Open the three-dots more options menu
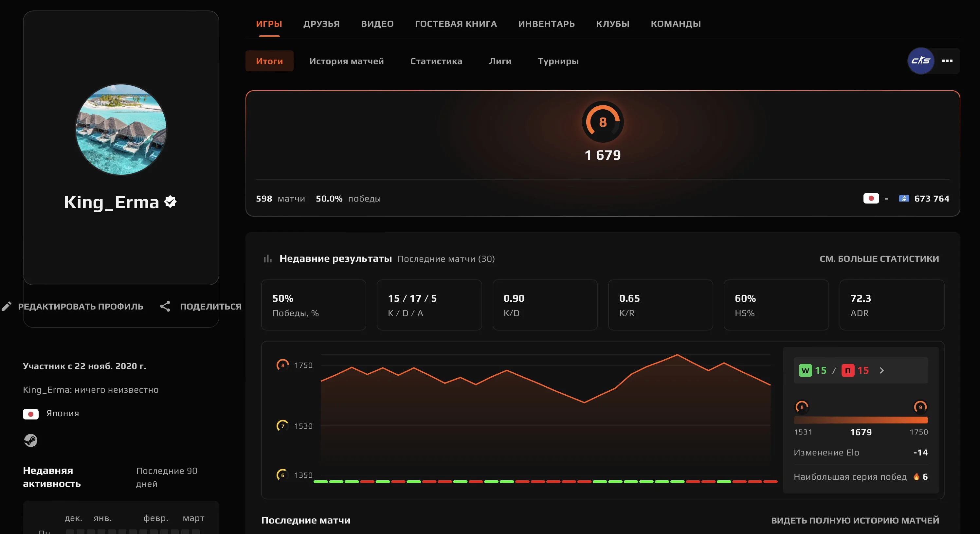This screenshot has height=534, width=980. (947, 61)
